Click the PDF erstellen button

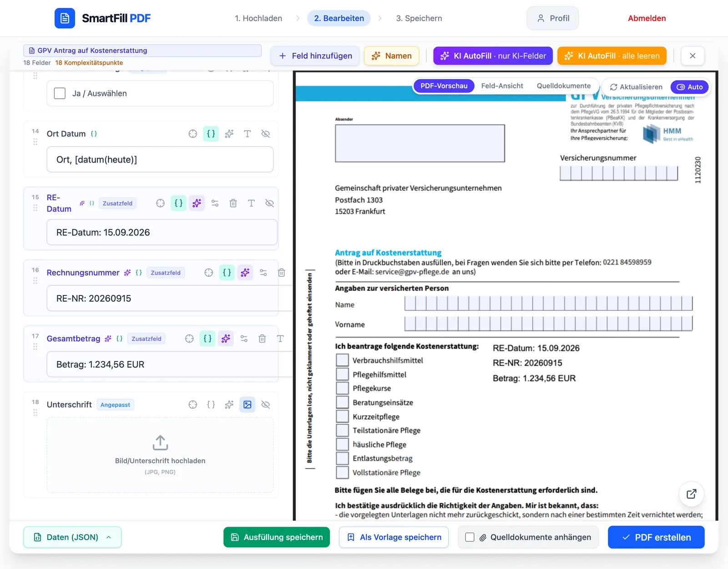tap(656, 537)
